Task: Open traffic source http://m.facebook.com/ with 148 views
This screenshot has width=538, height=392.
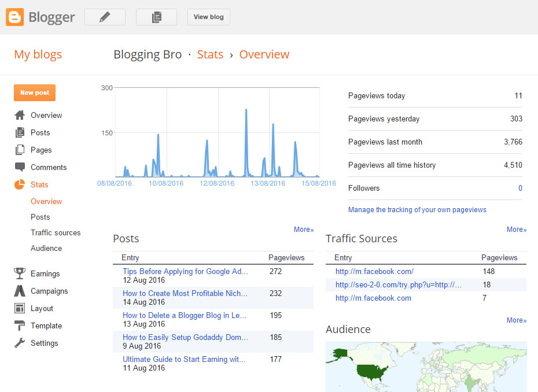Action: [374, 271]
